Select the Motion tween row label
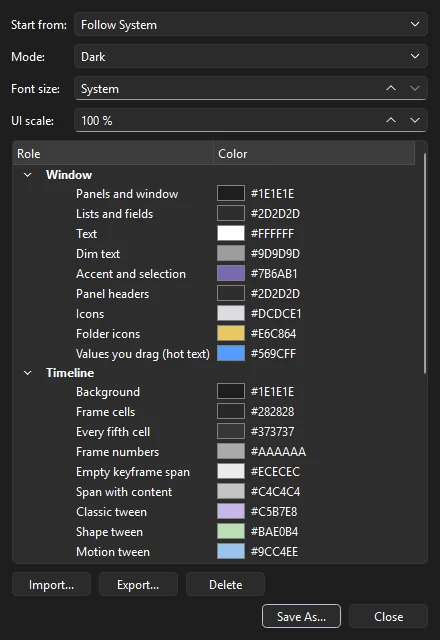 (113, 551)
